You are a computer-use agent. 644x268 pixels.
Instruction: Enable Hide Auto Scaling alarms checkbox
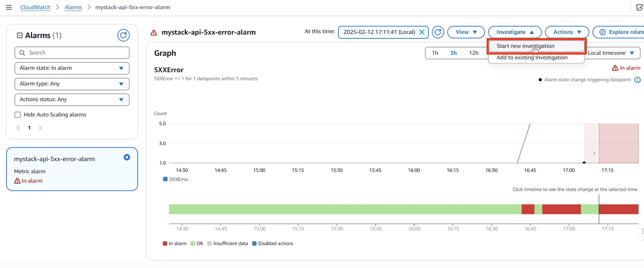point(17,115)
